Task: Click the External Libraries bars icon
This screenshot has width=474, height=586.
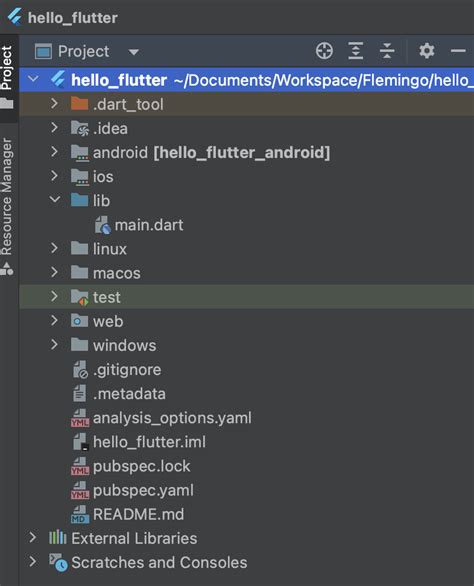Action: pos(58,538)
